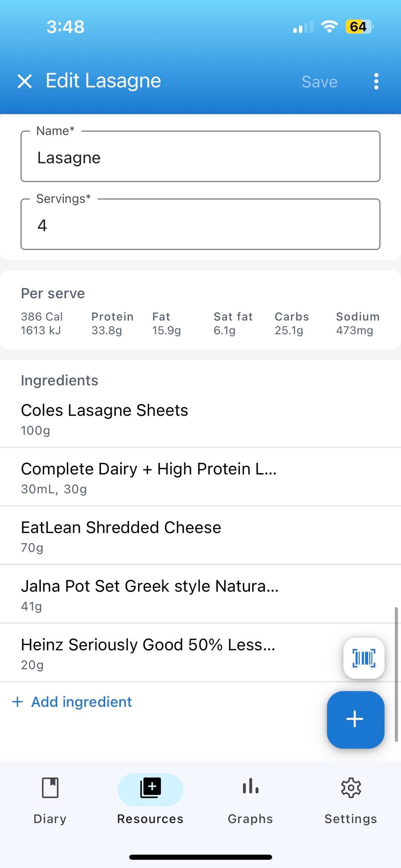
Task: Select the Complete Dairy High Protein ingredient
Action: (149, 478)
